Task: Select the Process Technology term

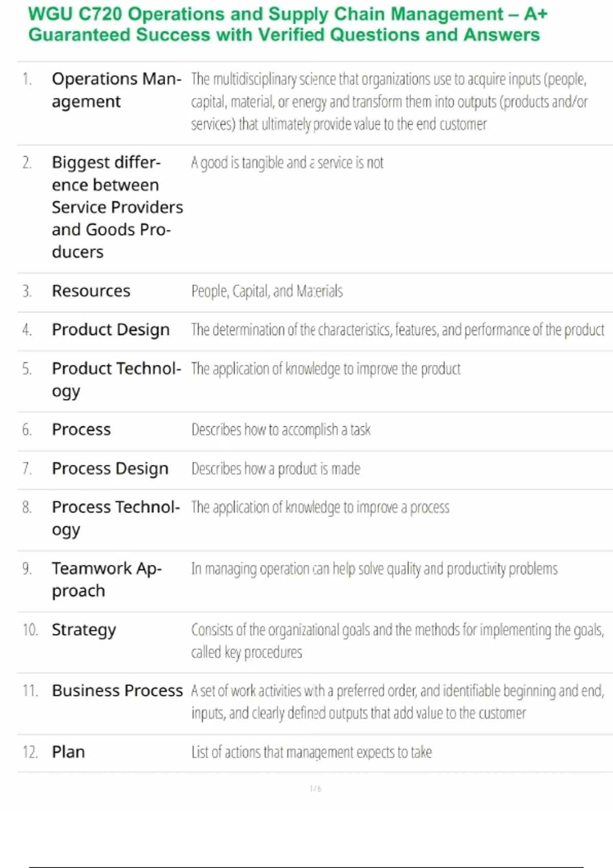Action: (115, 518)
